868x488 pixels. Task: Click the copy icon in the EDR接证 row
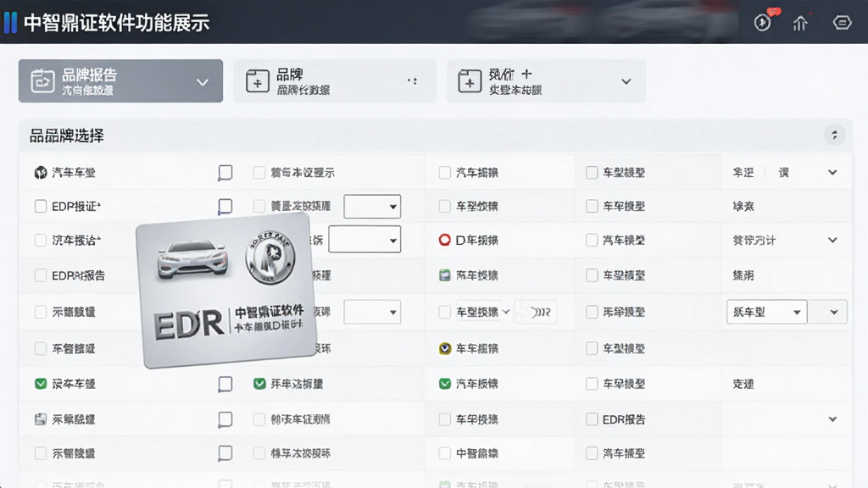pos(225,207)
